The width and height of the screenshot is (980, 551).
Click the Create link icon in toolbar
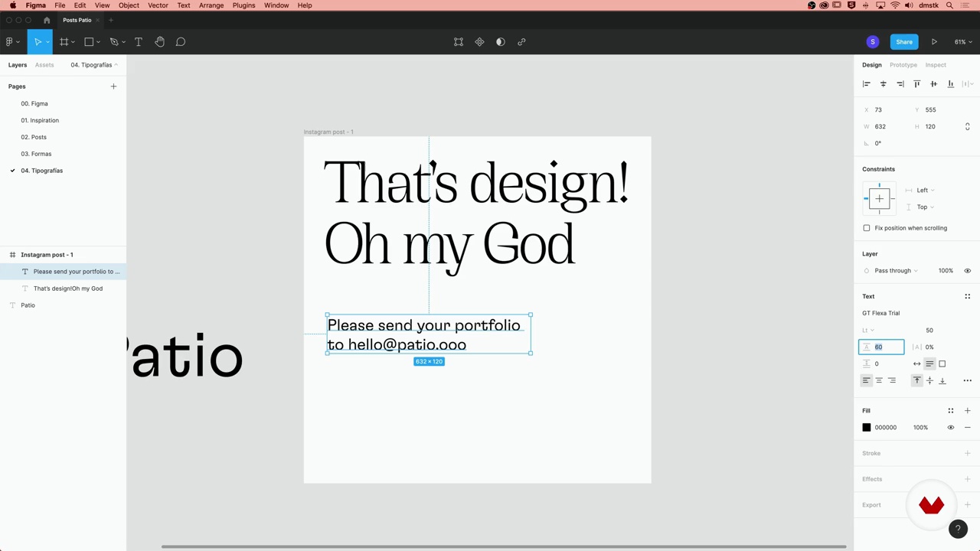tap(521, 42)
